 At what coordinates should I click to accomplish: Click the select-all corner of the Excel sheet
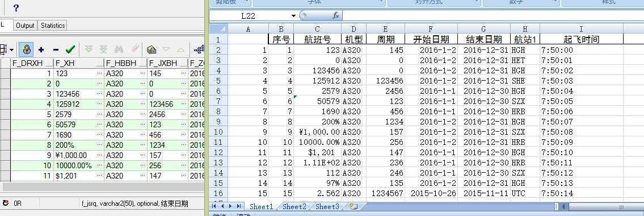pyautogui.click(x=218, y=29)
